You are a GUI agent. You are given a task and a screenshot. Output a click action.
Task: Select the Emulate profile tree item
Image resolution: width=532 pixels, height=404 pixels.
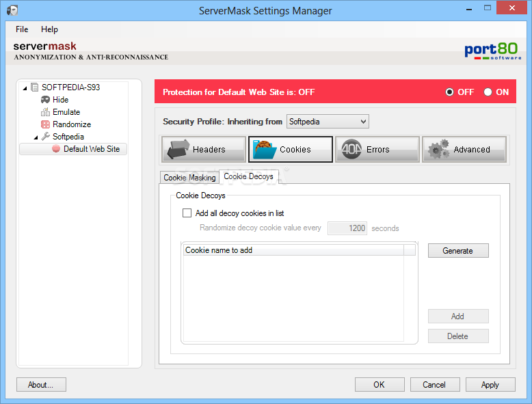pyautogui.click(x=66, y=112)
